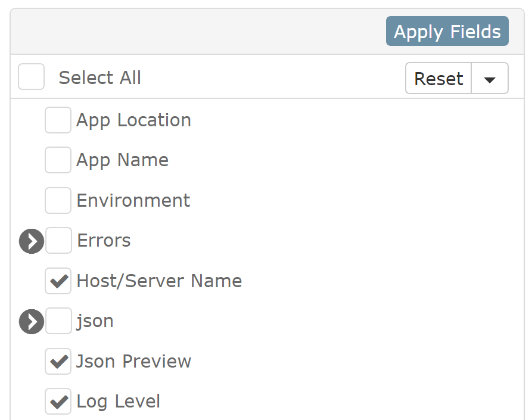This screenshot has width=532, height=420.
Task: Click the Apply Fields button
Action: pos(447,31)
